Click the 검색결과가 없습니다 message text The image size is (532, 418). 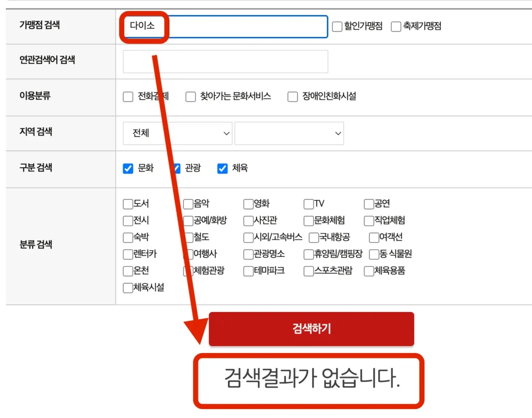312,378
